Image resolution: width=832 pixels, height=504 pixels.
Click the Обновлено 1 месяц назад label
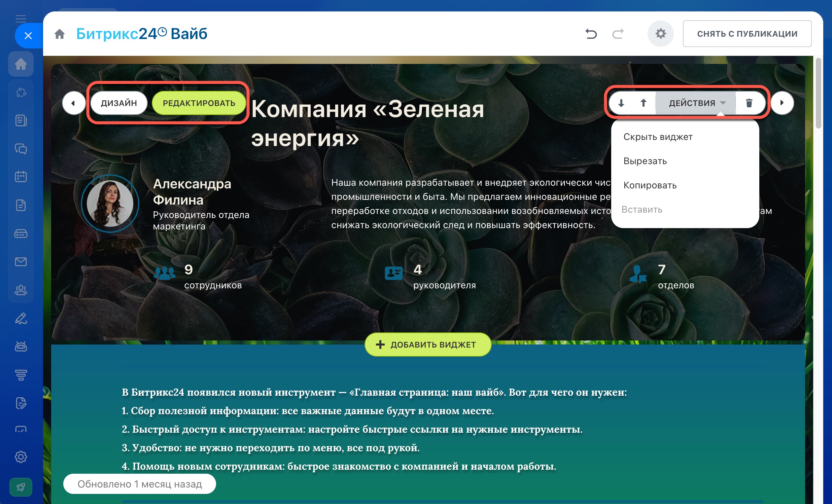[139, 484]
